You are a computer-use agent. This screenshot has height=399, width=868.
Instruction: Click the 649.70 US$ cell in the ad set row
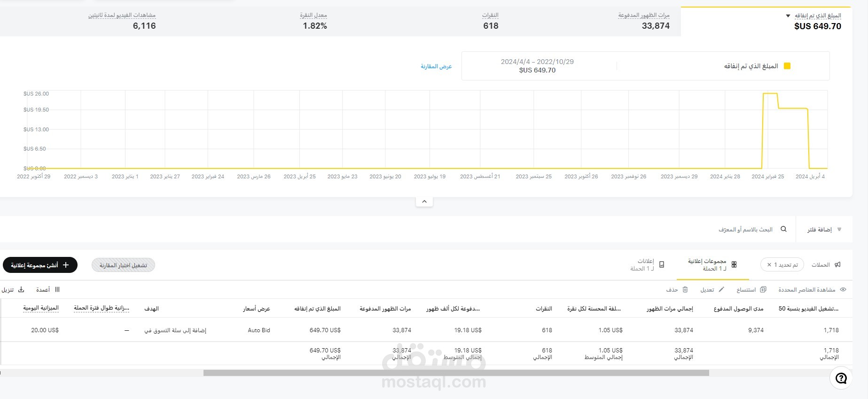pos(325,330)
